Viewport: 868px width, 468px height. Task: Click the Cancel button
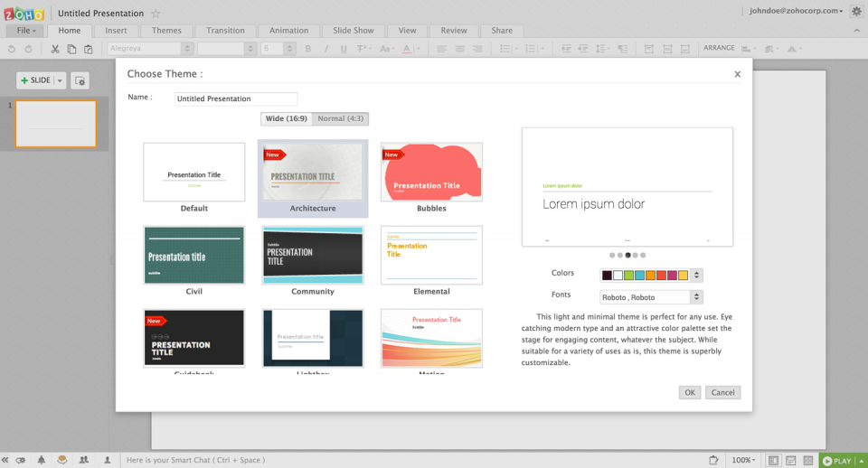point(723,392)
